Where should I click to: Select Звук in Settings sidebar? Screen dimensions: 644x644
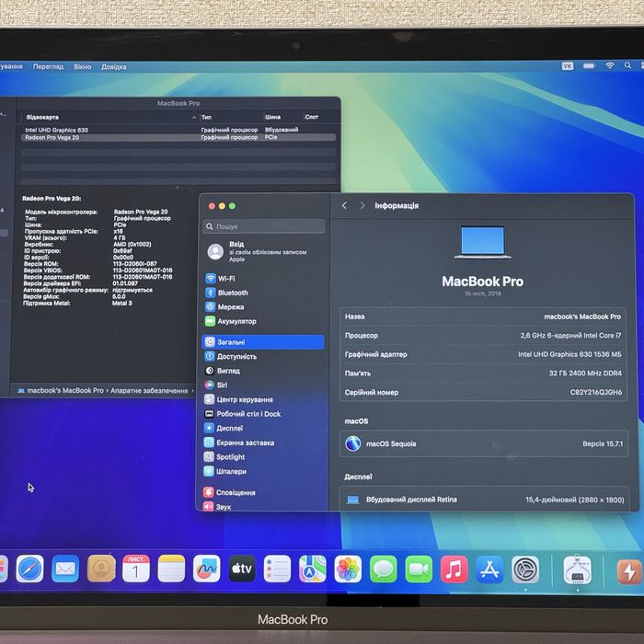(263, 506)
